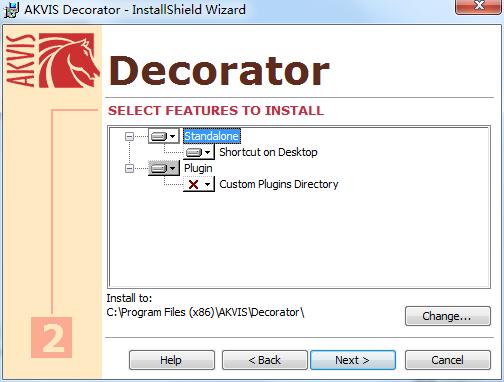Click the install path C:\Program Files (x86)\AKVIS\Decorator\
Viewport: 504px width, 382px height.
point(205,312)
